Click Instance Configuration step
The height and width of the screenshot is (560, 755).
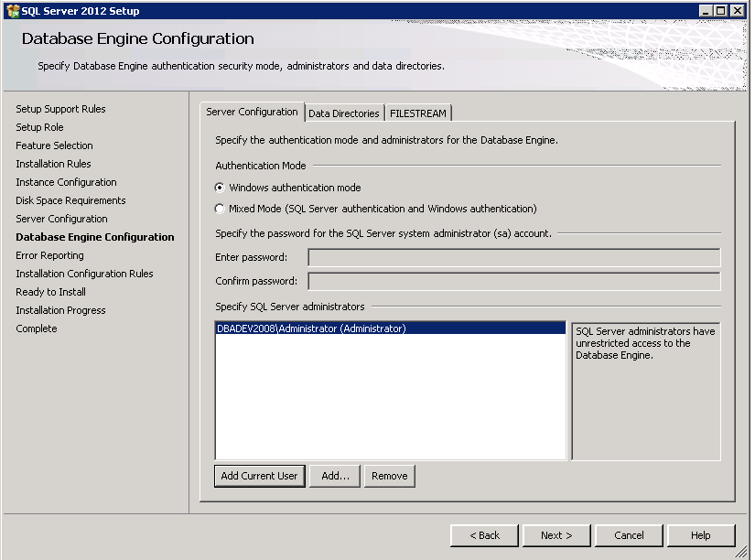click(x=66, y=182)
